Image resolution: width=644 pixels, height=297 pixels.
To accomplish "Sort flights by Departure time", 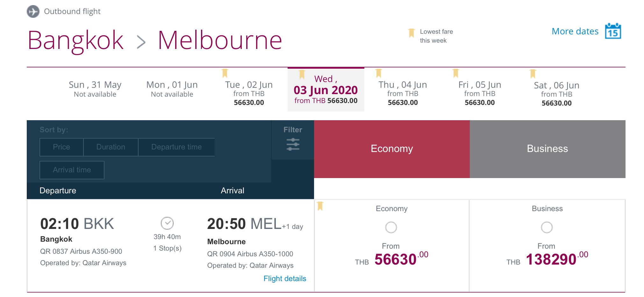I will [176, 147].
